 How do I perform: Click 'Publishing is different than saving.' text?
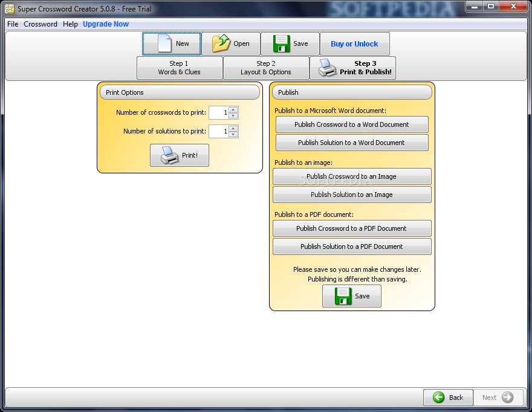[x=357, y=279]
